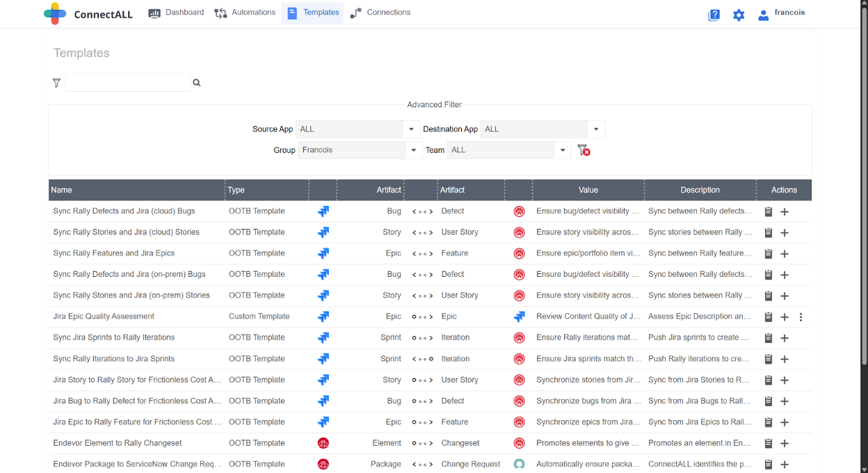
Task: Click the Name column header
Action: 62,190
